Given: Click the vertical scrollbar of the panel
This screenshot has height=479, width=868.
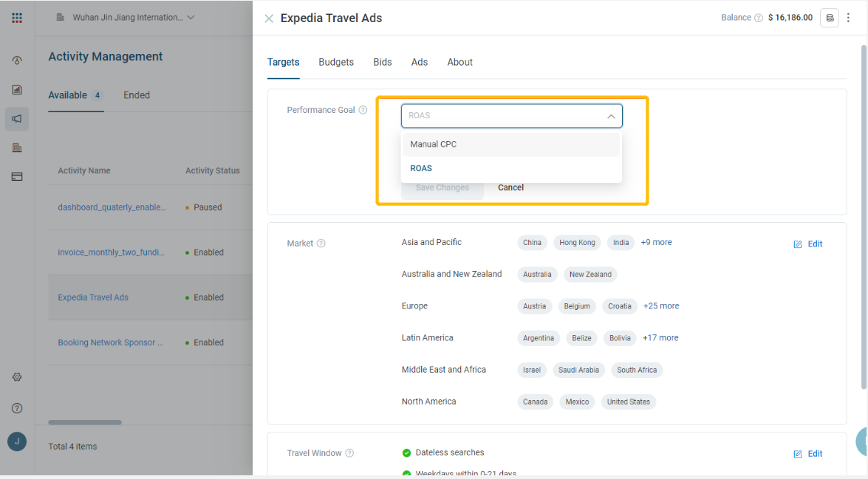Looking at the screenshot, I should point(864,216).
